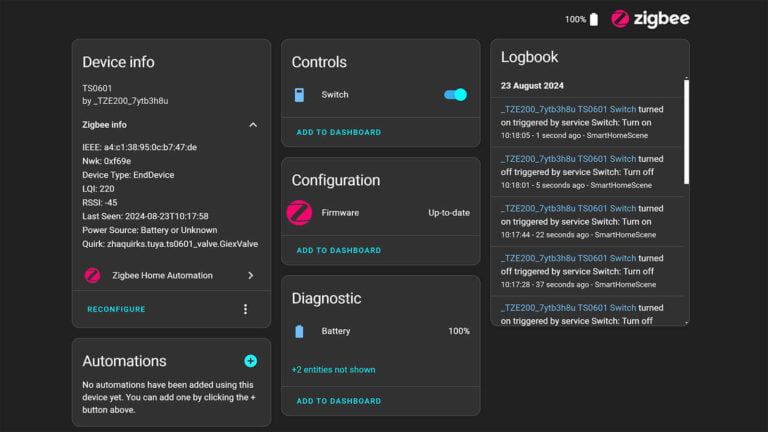
Task: Add Controls card to dashboard
Action: 338,132
